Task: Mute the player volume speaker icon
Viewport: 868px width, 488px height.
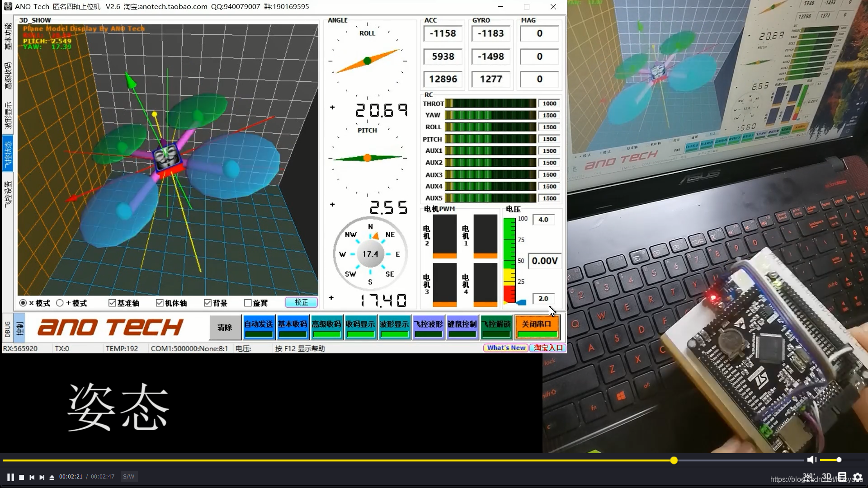Action: pyautogui.click(x=811, y=460)
